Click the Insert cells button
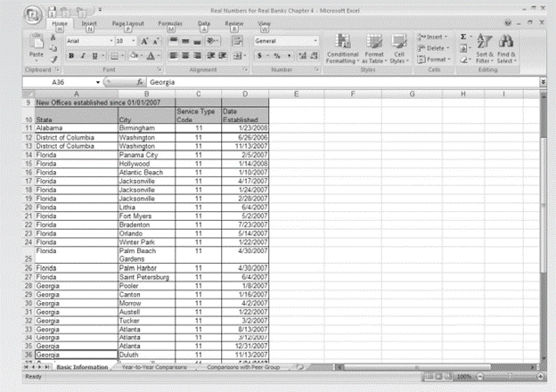This screenshot has height=392, width=556. 433,37
